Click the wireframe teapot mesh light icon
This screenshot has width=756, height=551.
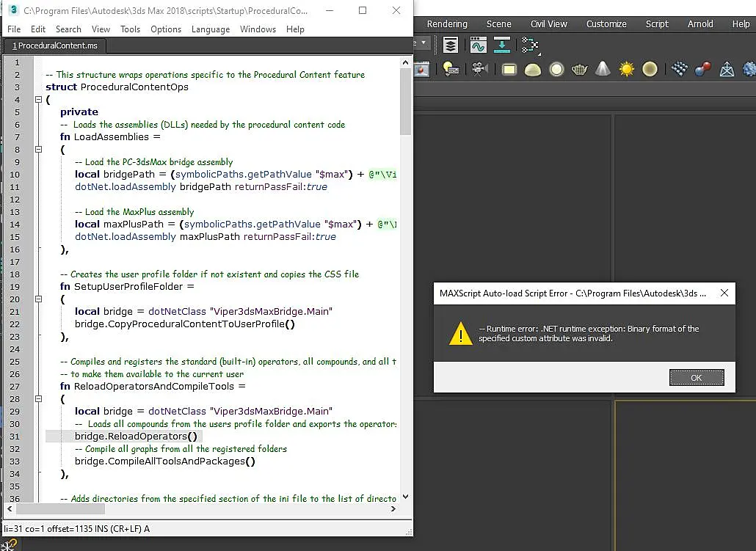tap(579, 70)
